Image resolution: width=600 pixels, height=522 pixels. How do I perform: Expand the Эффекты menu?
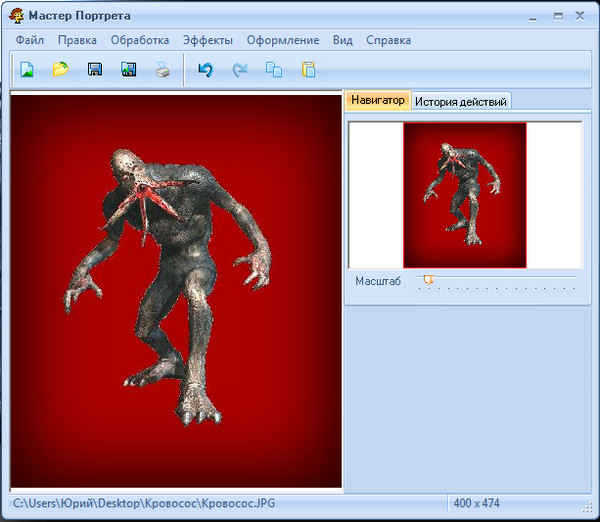tap(208, 40)
